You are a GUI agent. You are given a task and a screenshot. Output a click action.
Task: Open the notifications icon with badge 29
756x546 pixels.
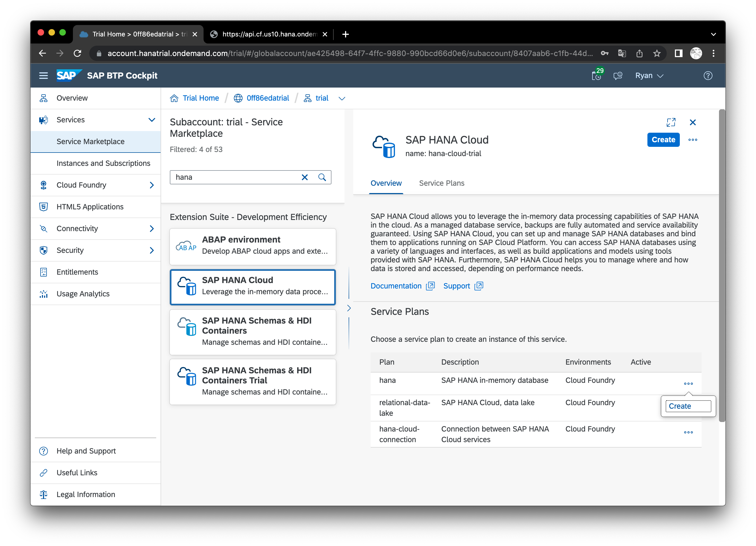pyautogui.click(x=596, y=76)
